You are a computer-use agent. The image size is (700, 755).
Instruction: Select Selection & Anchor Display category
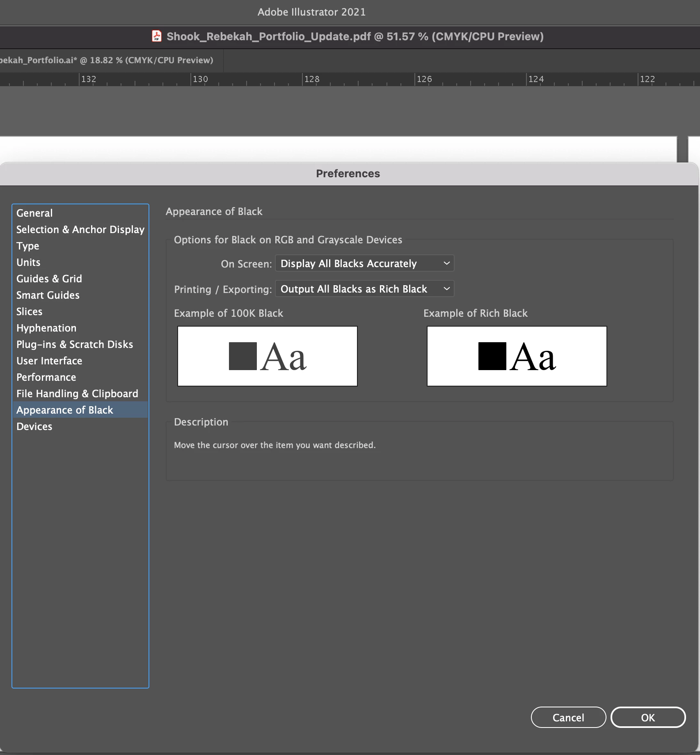point(80,229)
